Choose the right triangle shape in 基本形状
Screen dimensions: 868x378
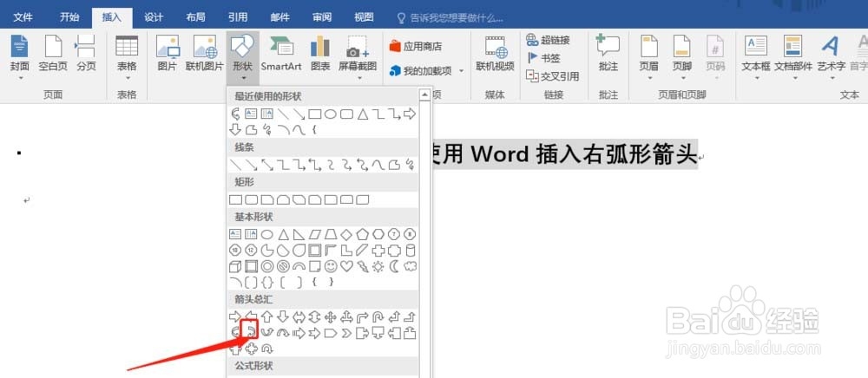click(299, 234)
